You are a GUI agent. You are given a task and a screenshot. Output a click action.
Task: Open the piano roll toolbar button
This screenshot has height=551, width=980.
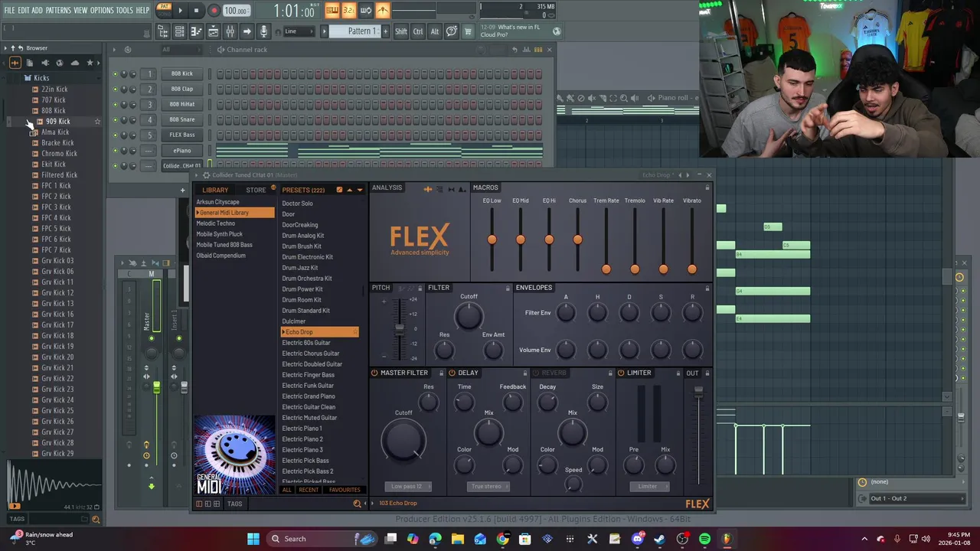point(196,31)
